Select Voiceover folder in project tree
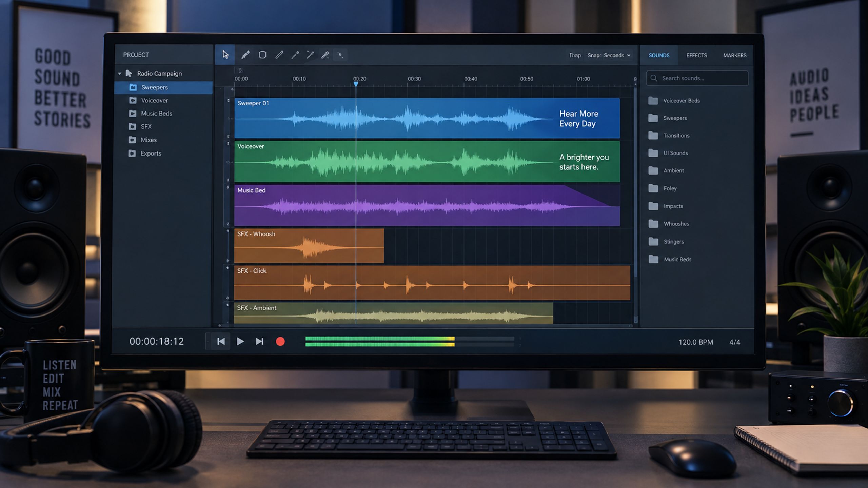The image size is (868, 488). click(149, 101)
